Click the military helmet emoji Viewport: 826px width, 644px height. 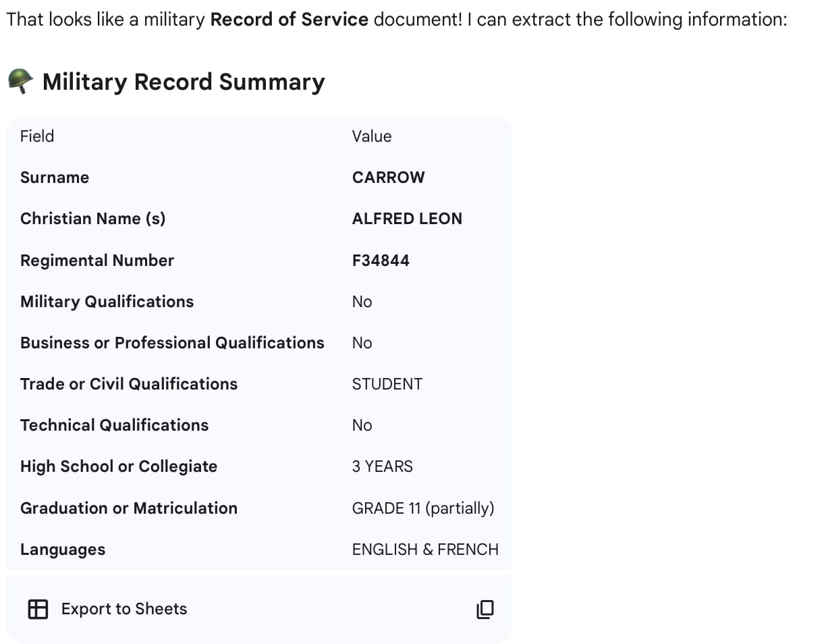tap(20, 82)
